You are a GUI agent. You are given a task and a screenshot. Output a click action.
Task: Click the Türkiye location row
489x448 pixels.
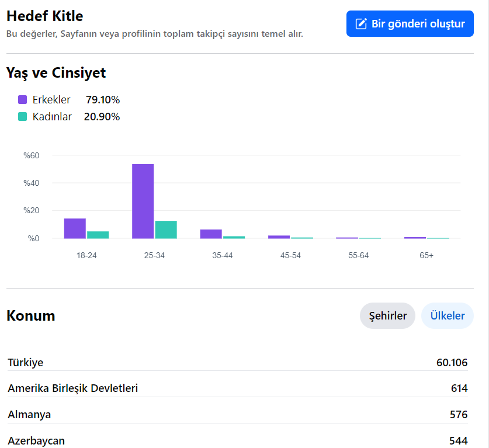click(x=238, y=362)
